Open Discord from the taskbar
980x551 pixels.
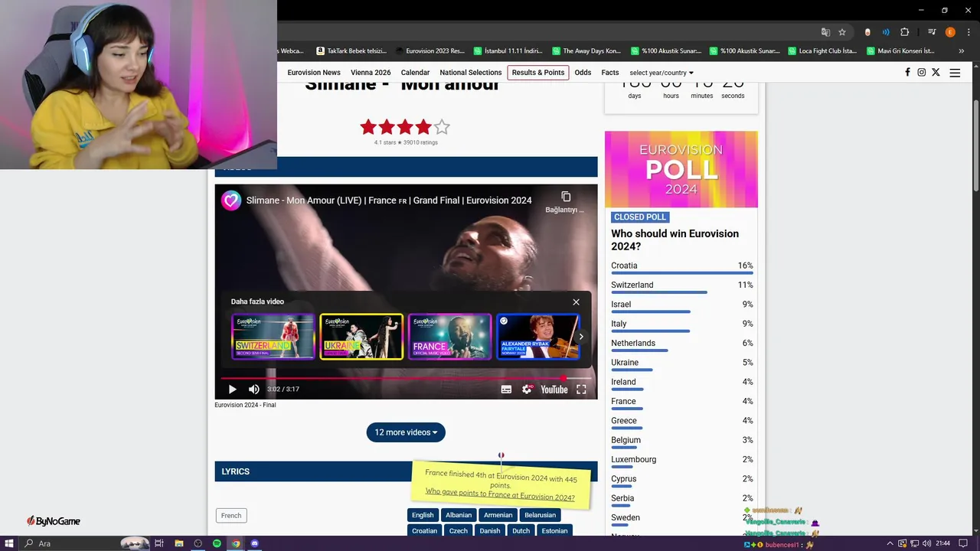click(x=255, y=543)
